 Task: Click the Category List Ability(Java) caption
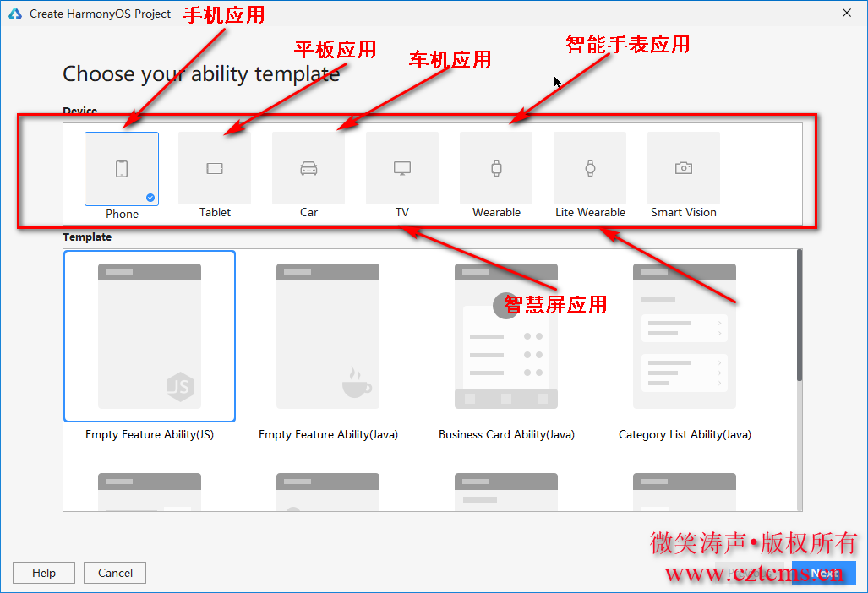tap(685, 435)
